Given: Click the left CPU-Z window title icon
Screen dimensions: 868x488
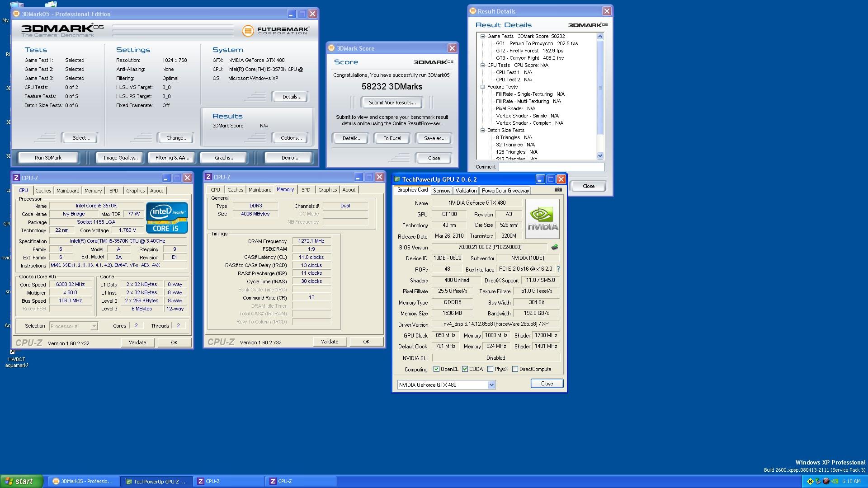Looking at the screenshot, I should pyautogui.click(x=16, y=178).
